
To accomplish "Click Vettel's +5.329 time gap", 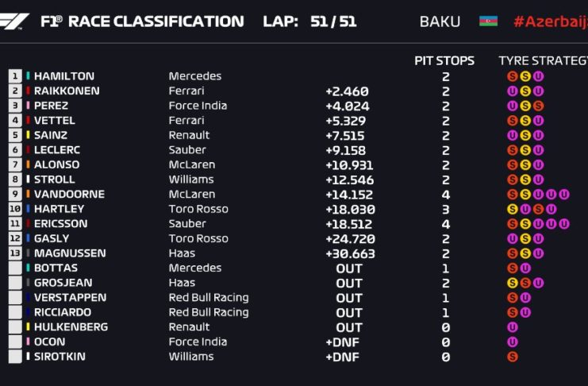I will (x=346, y=121).
